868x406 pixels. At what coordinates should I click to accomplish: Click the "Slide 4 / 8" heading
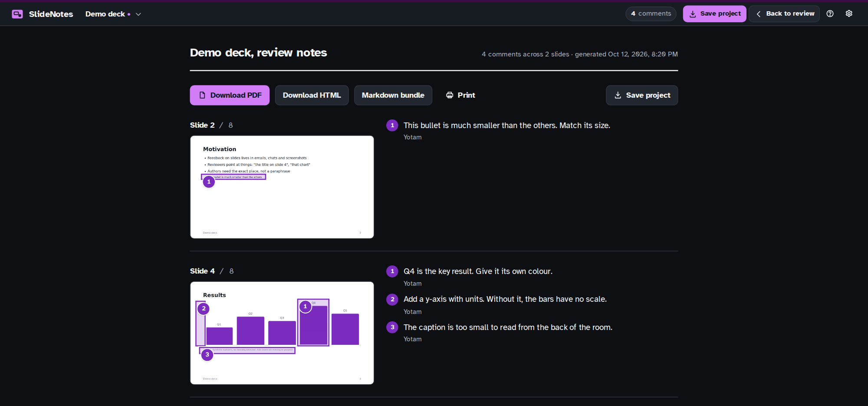point(212,271)
